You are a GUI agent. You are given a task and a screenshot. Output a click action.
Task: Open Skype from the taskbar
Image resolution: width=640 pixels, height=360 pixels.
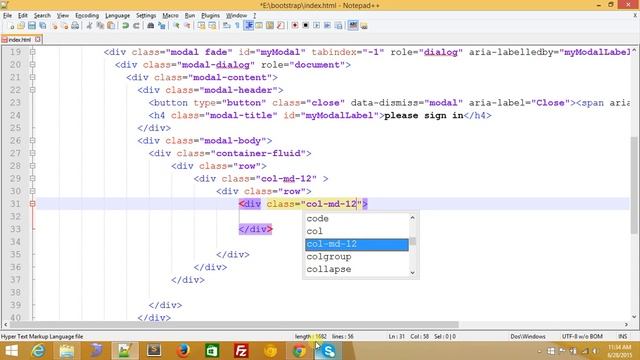pyautogui.click(x=328, y=351)
